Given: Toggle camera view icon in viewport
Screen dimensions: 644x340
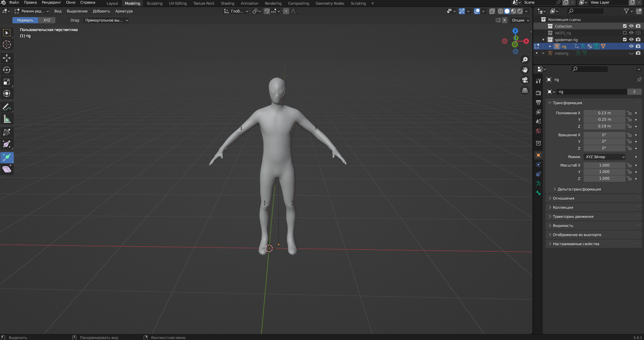Looking at the screenshot, I should [525, 80].
